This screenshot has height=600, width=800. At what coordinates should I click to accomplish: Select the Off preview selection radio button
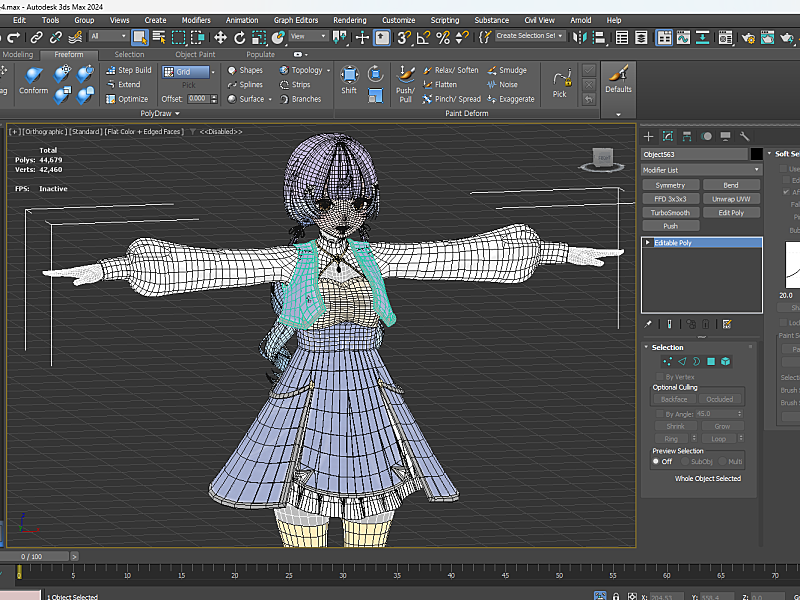click(656, 462)
